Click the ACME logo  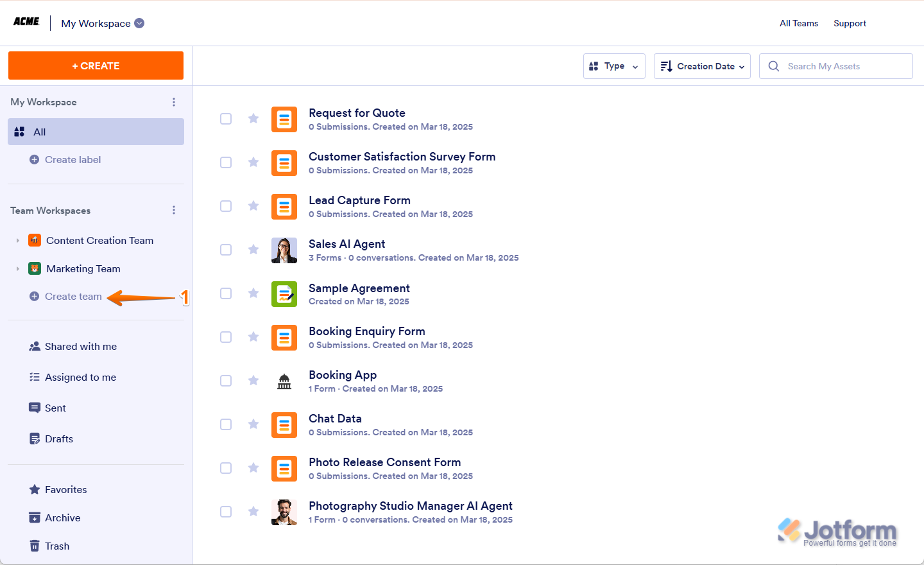click(26, 22)
